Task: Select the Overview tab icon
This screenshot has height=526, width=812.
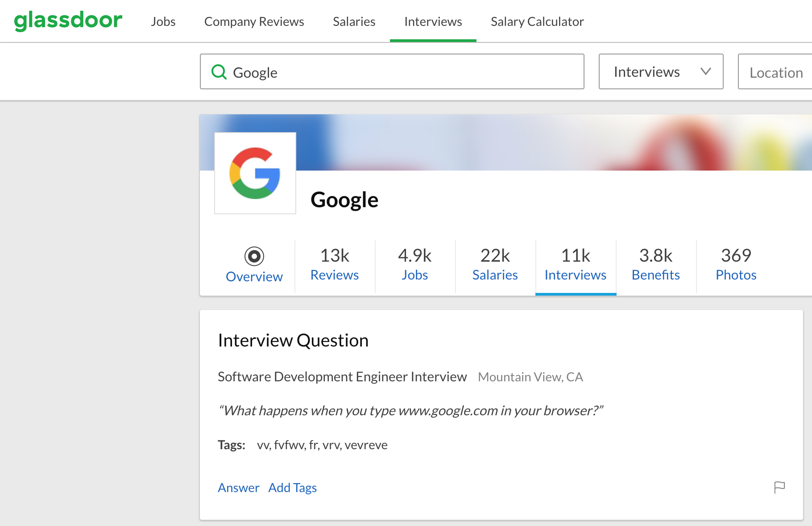Action: (x=254, y=256)
